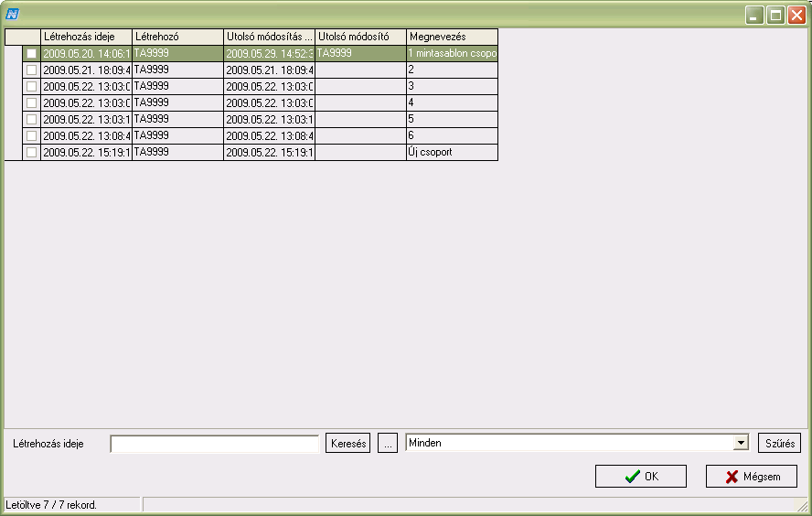
Task: Click the application logo icon in title bar
Action: click(x=12, y=14)
